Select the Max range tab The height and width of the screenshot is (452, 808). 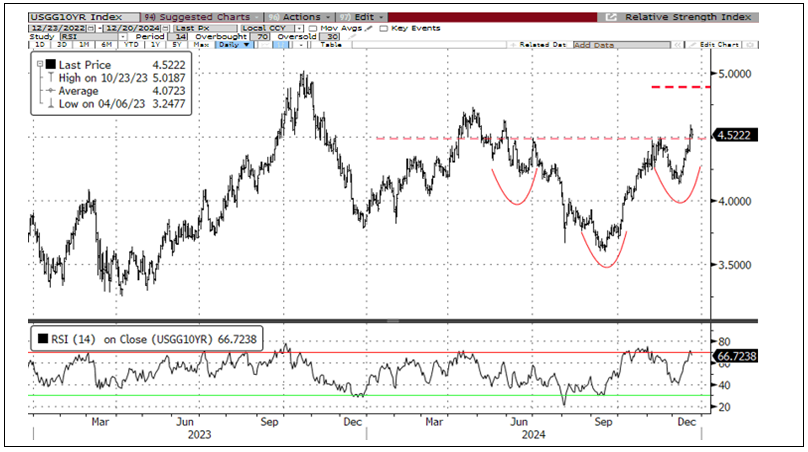[x=201, y=45]
